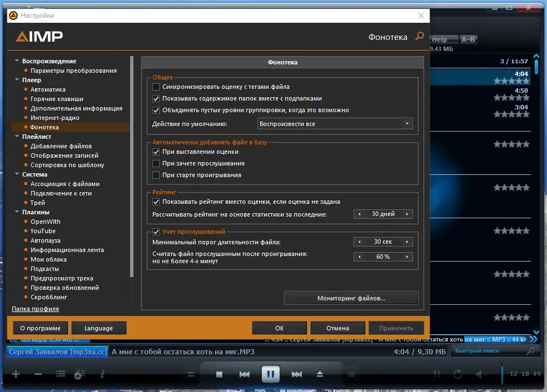The image size is (547, 392).
Task: Open the Действие по умолчанию dropdown
Action: tap(335, 124)
